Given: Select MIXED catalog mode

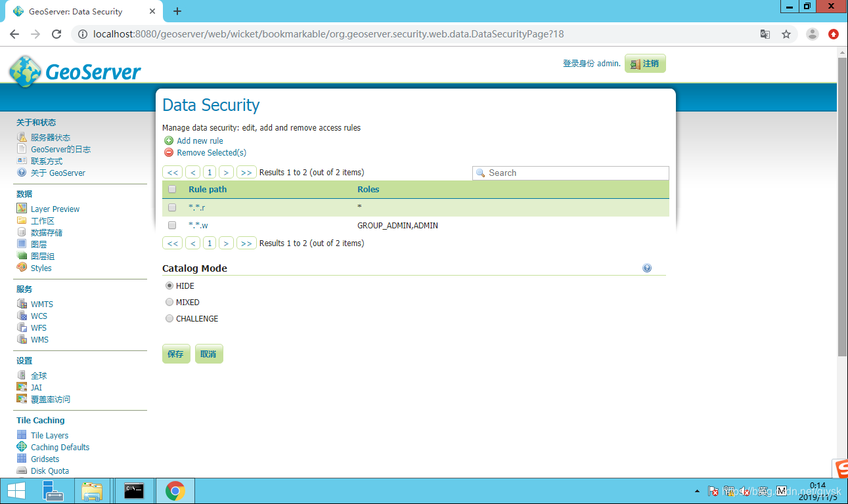Looking at the screenshot, I should click(169, 303).
